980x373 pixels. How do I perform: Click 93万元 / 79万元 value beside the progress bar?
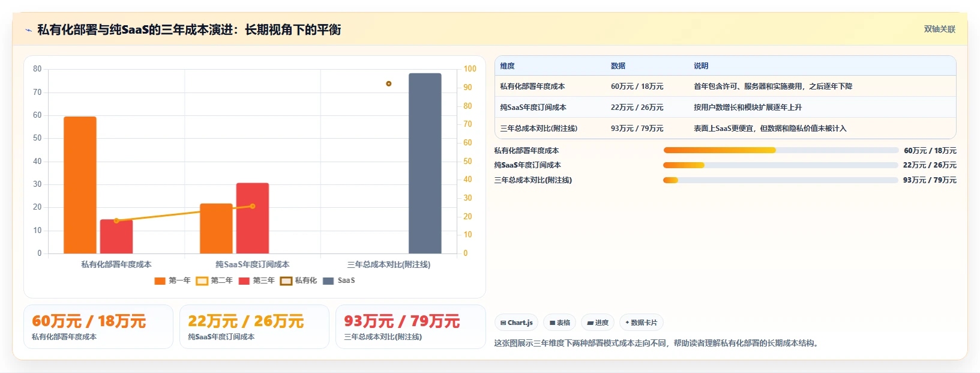pos(930,180)
